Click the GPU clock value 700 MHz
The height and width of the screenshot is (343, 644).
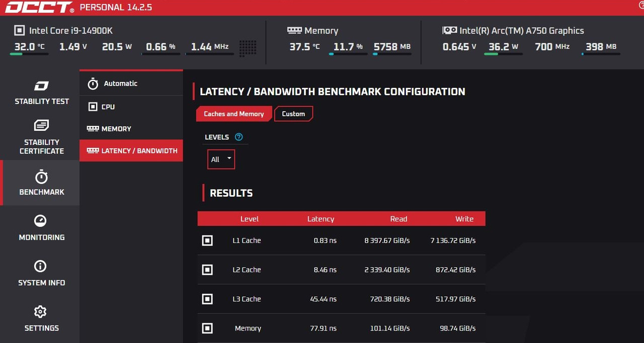tap(552, 46)
